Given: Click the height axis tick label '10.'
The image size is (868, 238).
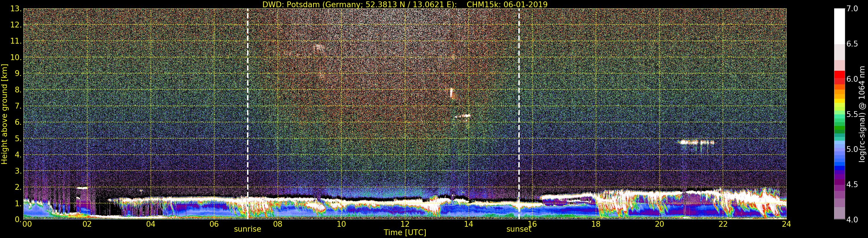Looking at the screenshot, I should point(16,57).
